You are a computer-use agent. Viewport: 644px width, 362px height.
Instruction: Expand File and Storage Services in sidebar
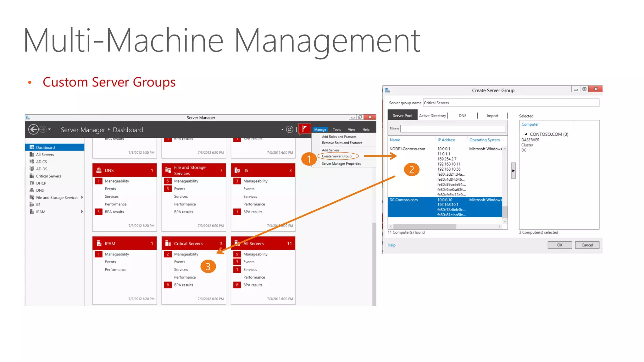82,197
